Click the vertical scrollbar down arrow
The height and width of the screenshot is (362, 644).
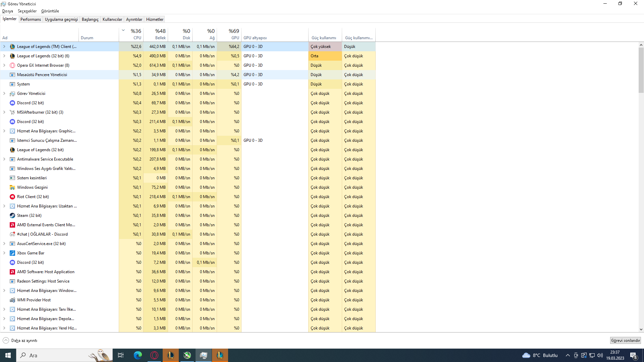click(641, 329)
